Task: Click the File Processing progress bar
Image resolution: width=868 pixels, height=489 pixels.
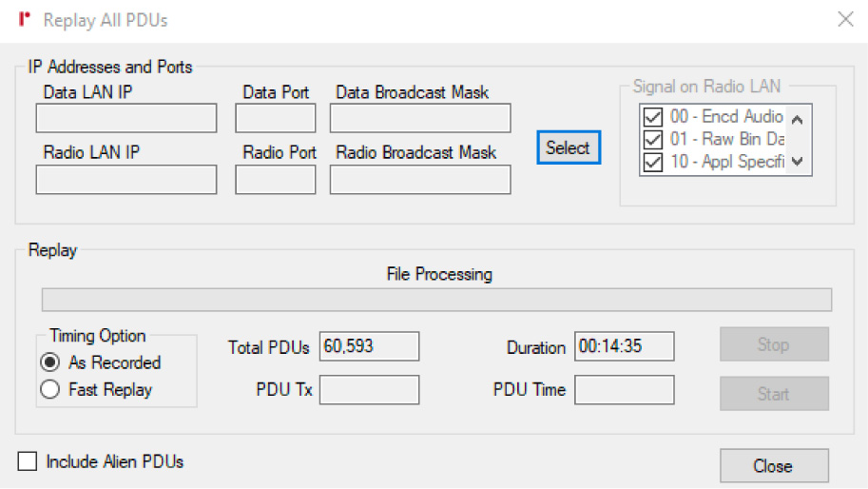Action: tap(436, 300)
